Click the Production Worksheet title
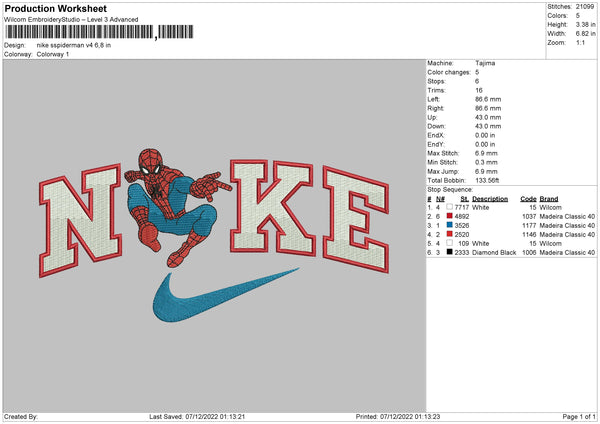The image size is (600, 424). click(56, 8)
